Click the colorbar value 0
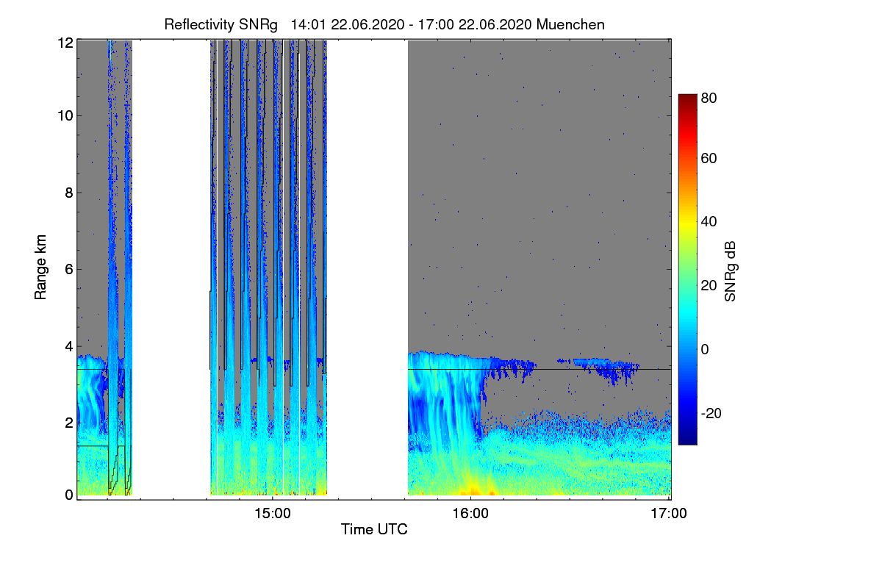Viewport: 882px width, 588px height. 706,349
